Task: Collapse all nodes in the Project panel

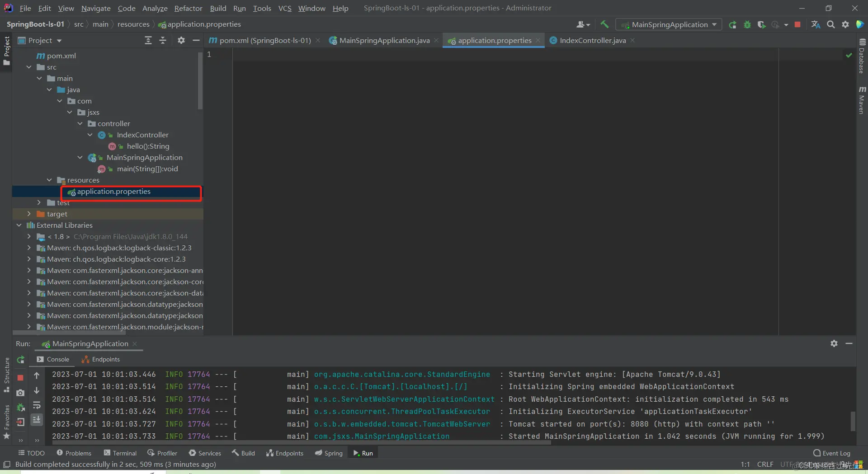Action: pyautogui.click(x=163, y=41)
